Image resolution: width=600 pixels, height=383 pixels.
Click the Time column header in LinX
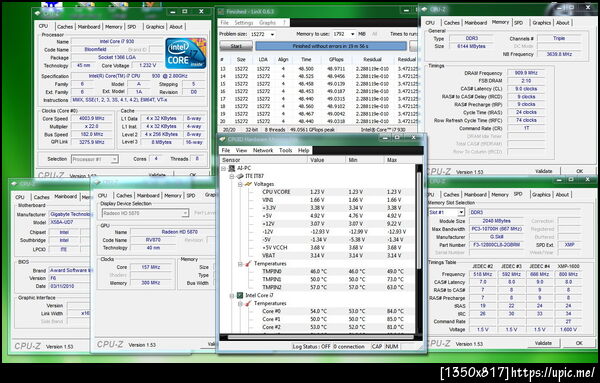tap(306, 60)
